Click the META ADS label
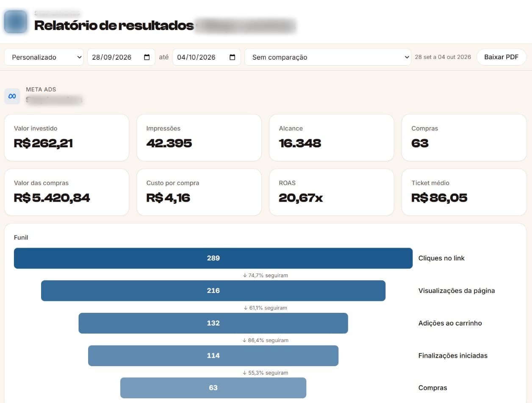 (41, 89)
